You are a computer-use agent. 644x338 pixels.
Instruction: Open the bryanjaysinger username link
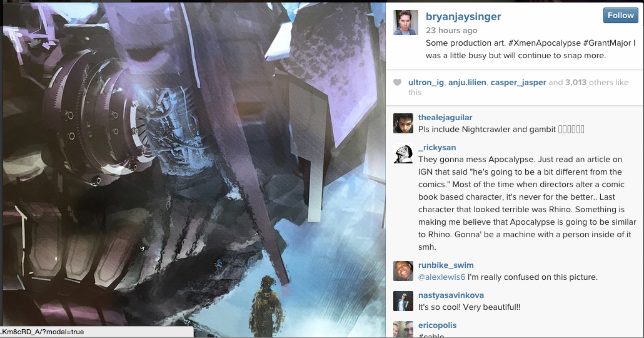coord(463,16)
